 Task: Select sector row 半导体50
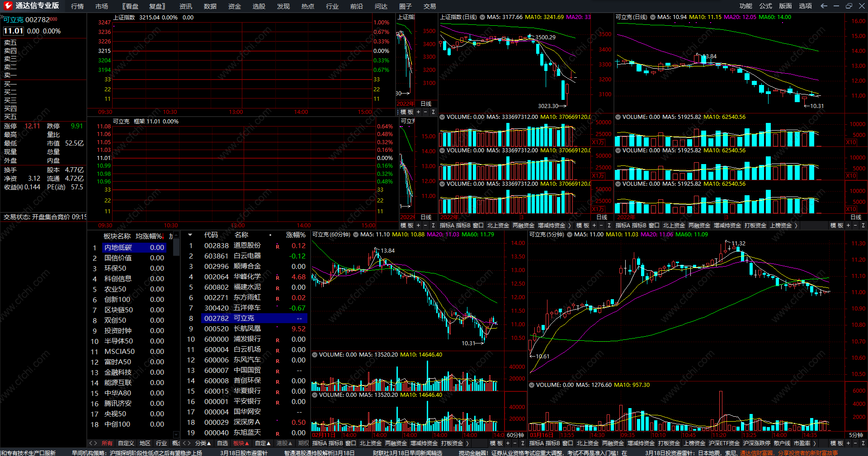coord(128,341)
